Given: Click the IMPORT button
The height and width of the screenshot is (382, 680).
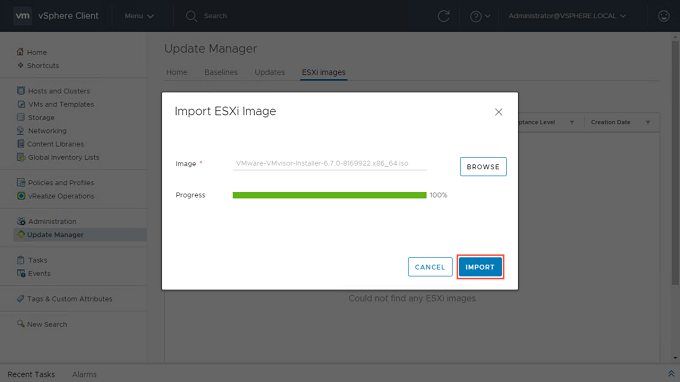Looking at the screenshot, I should pos(480,267).
